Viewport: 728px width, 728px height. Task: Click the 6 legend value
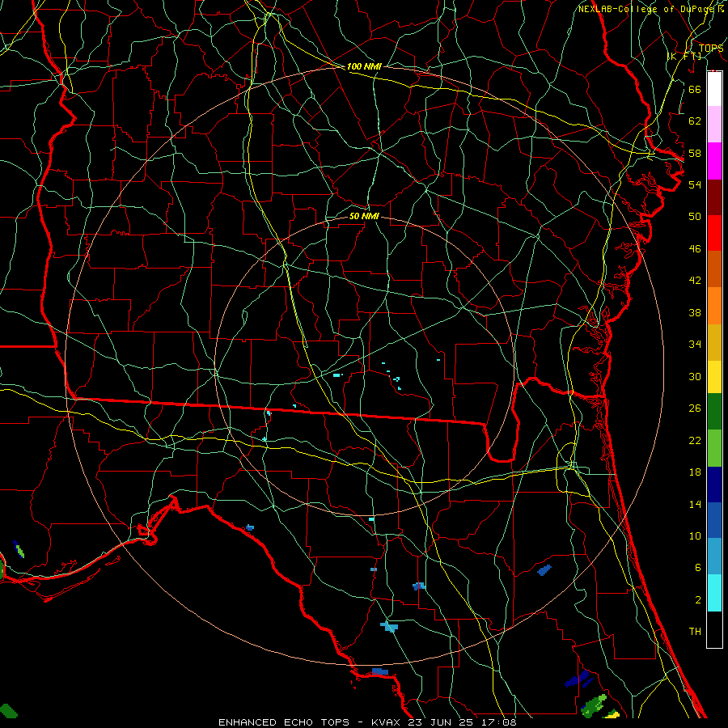tap(697, 568)
